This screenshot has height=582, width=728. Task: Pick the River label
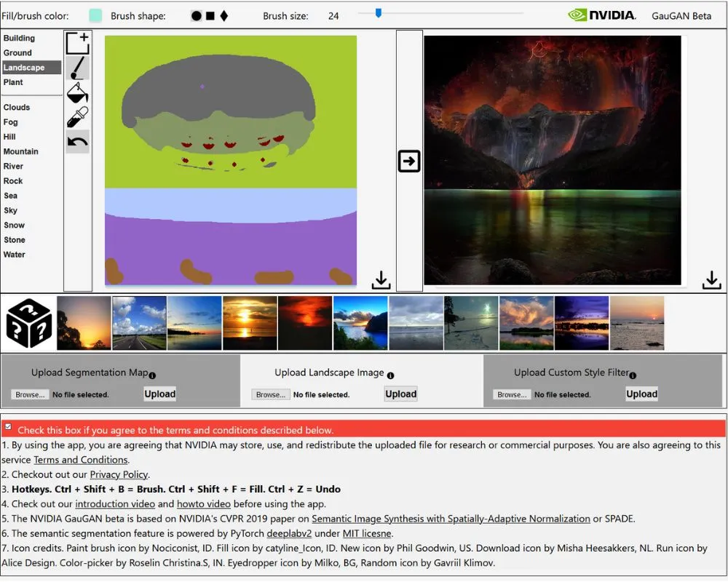(x=13, y=166)
